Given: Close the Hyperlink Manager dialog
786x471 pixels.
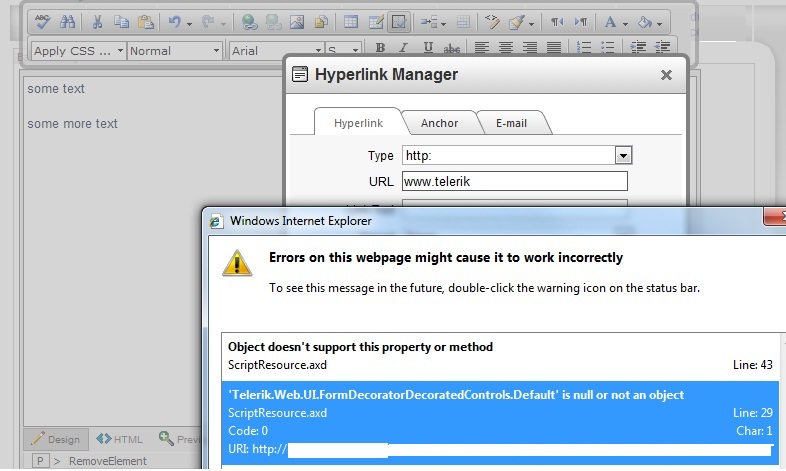Looking at the screenshot, I should (666, 75).
